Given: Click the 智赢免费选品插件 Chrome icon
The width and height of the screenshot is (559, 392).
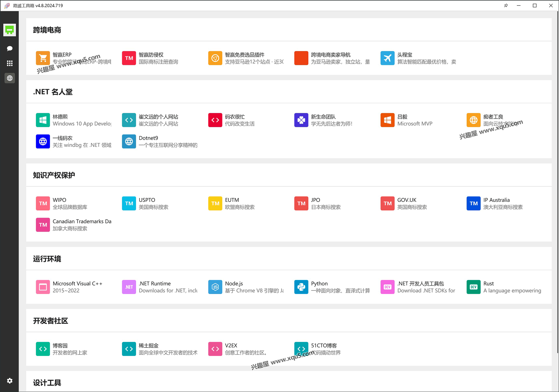Looking at the screenshot, I should coord(215,58).
